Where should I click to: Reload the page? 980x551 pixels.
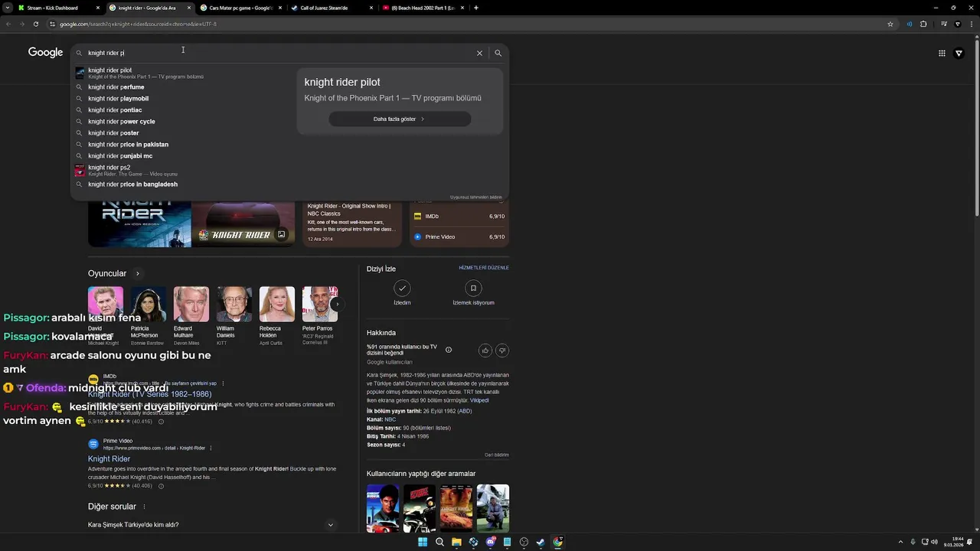(x=35, y=24)
